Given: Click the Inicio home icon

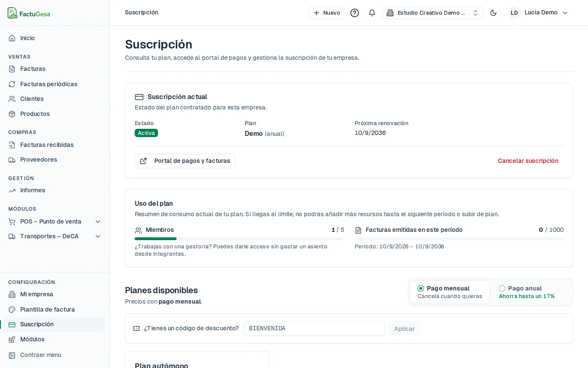Looking at the screenshot, I should click(x=12, y=38).
